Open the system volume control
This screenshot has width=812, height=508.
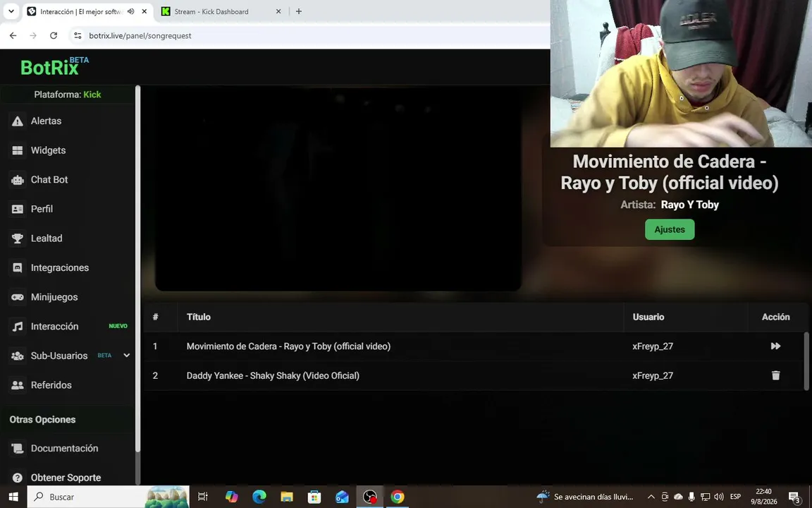click(718, 497)
